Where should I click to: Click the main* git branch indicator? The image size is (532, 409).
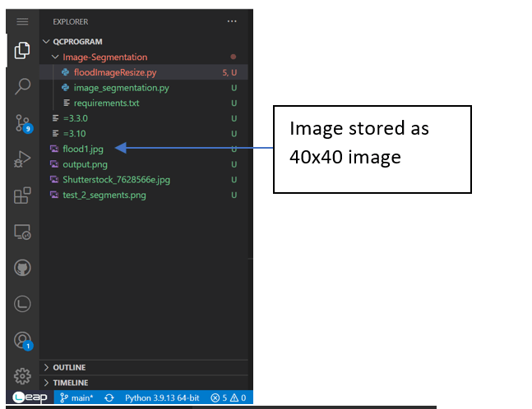(x=76, y=398)
